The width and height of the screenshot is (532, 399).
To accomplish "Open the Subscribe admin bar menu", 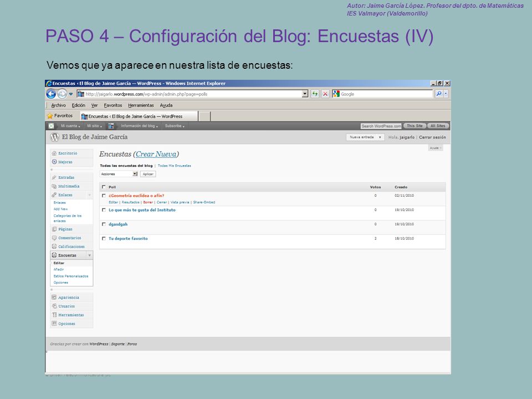I will point(175,126).
